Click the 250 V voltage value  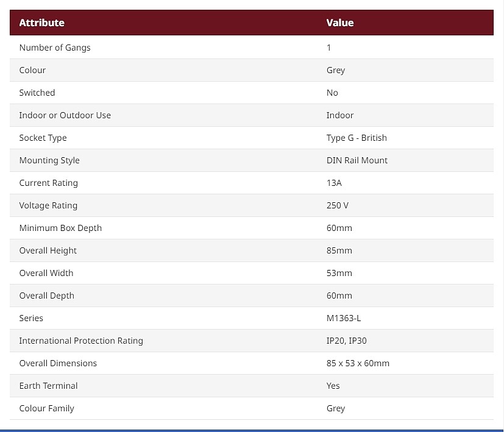click(337, 205)
